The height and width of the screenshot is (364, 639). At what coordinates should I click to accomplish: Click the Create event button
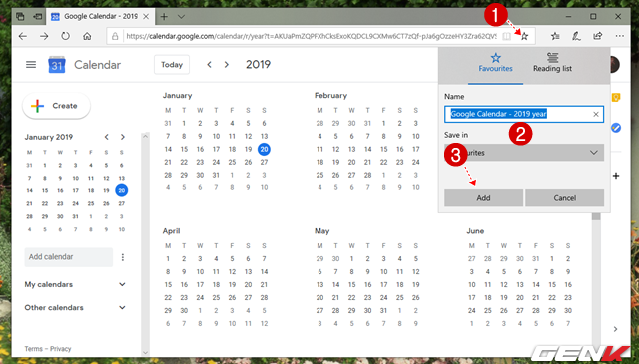point(56,106)
